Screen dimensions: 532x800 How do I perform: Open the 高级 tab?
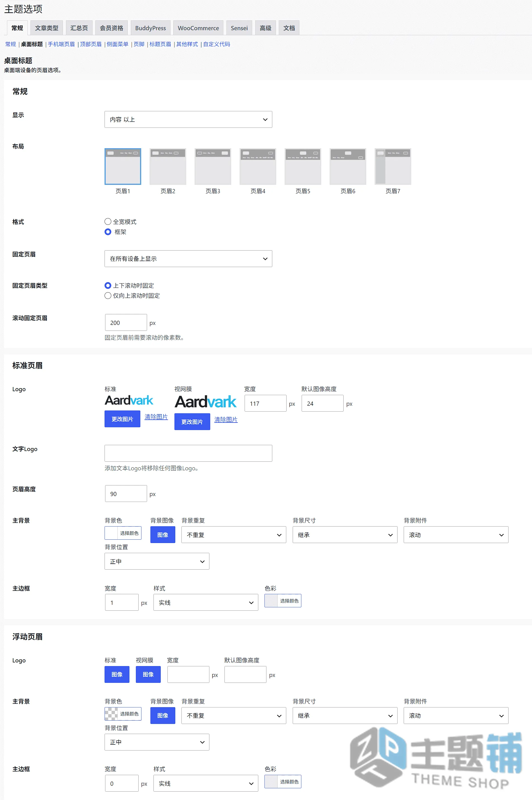tap(265, 28)
